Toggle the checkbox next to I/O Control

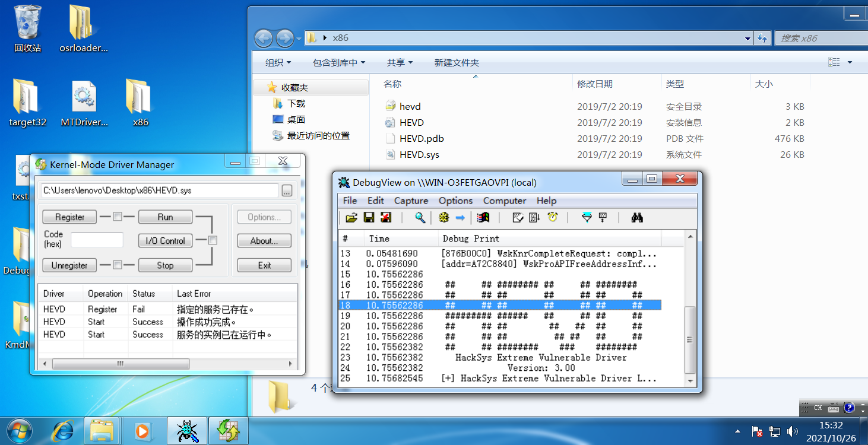213,240
